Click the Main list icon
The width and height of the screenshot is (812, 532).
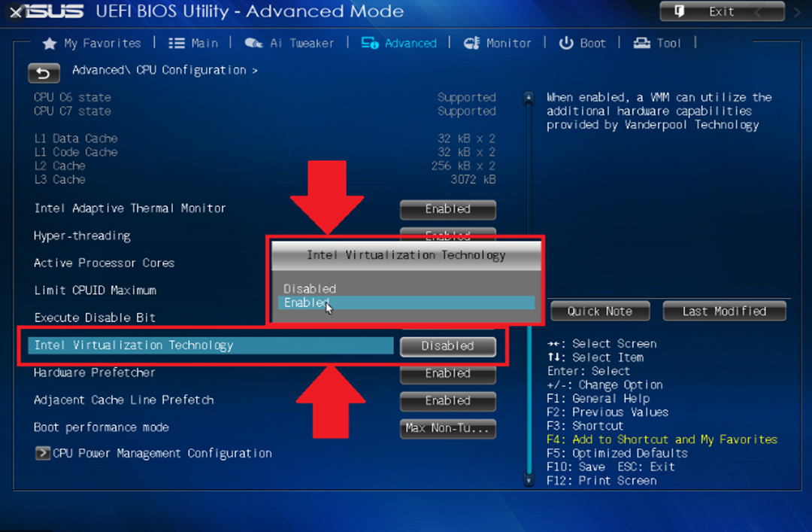pyautogui.click(x=177, y=44)
